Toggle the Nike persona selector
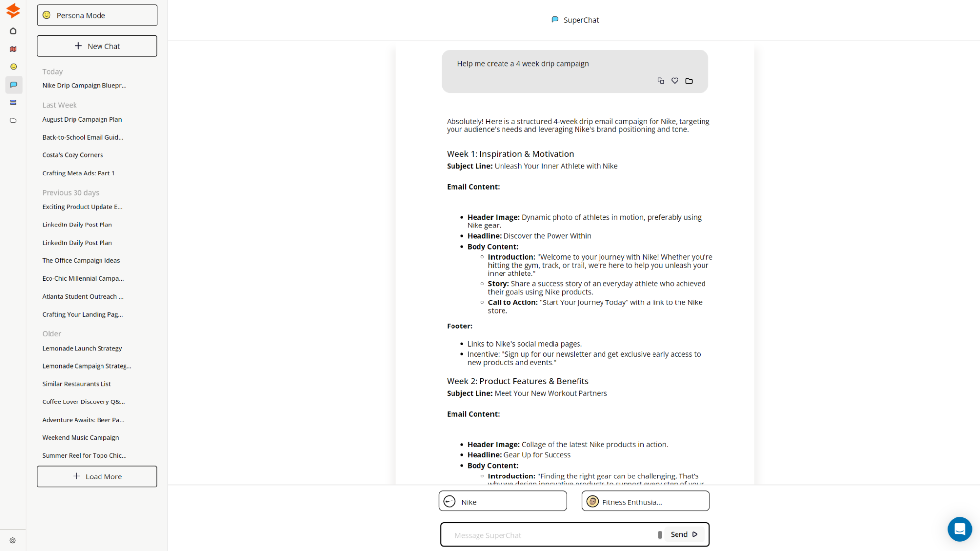The height and width of the screenshot is (551, 980). point(503,501)
